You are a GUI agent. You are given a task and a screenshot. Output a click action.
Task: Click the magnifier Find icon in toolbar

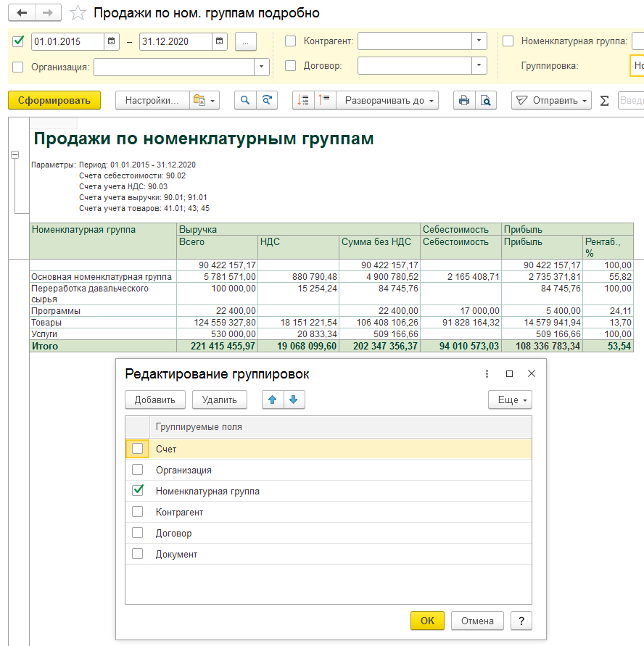tap(245, 101)
